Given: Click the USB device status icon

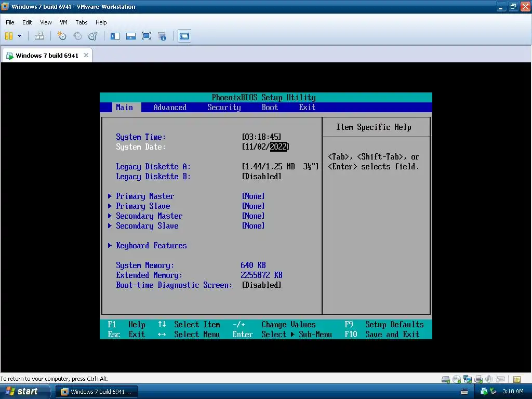Looking at the screenshot, I should coord(500,379).
